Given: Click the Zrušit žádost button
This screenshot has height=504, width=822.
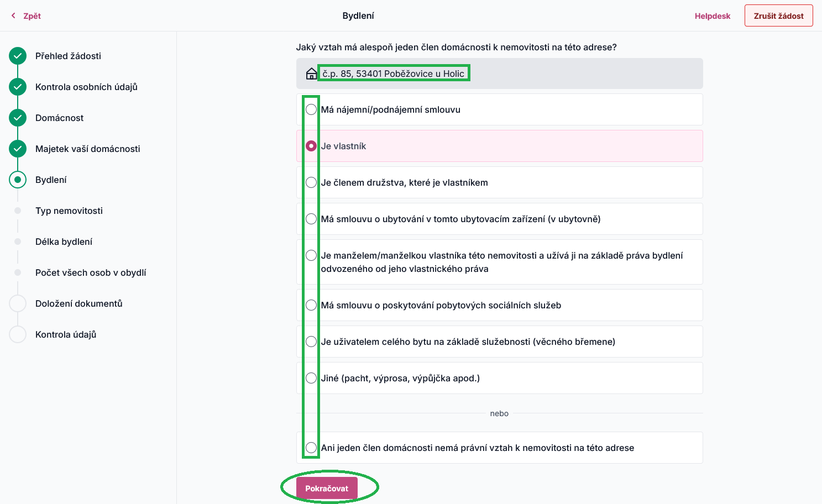Looking at the screenshot, I should point(778,16).
